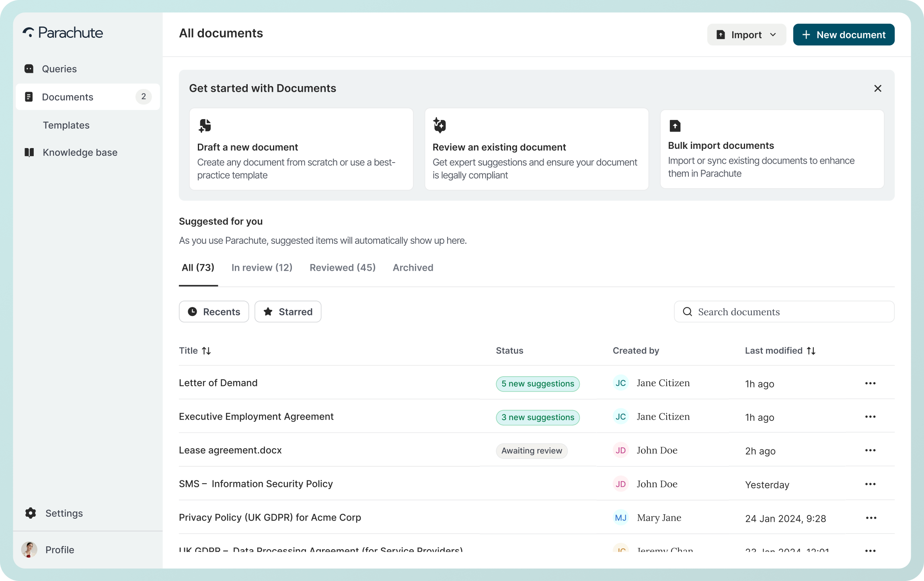Open more options for Letter of Demand
This screenshot has height=581, width=924.
[870, 383]
